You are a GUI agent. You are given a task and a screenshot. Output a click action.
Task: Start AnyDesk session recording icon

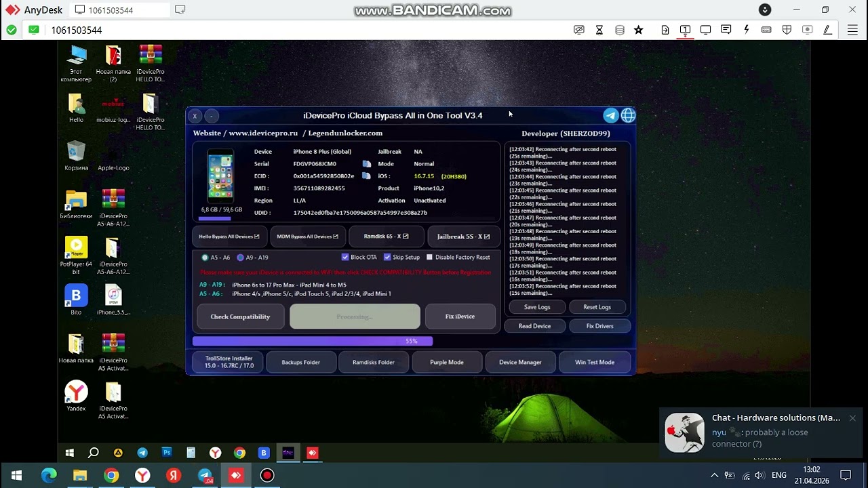[807, 30]
